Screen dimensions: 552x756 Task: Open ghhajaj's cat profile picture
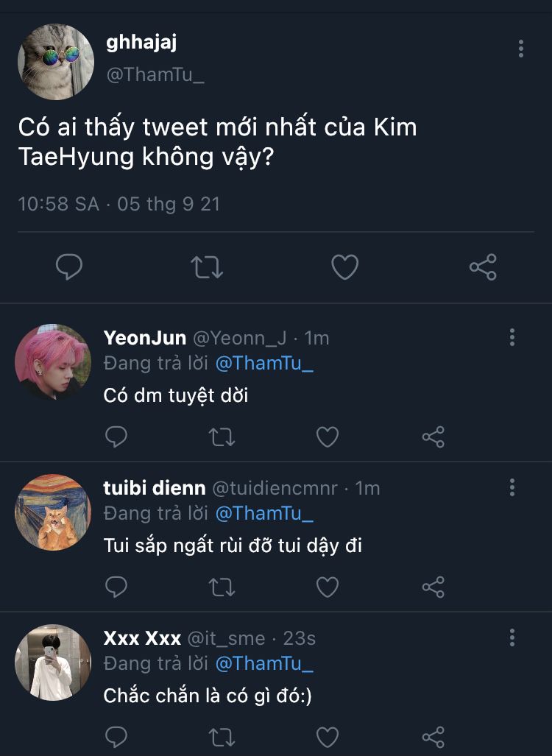point(56,62)
